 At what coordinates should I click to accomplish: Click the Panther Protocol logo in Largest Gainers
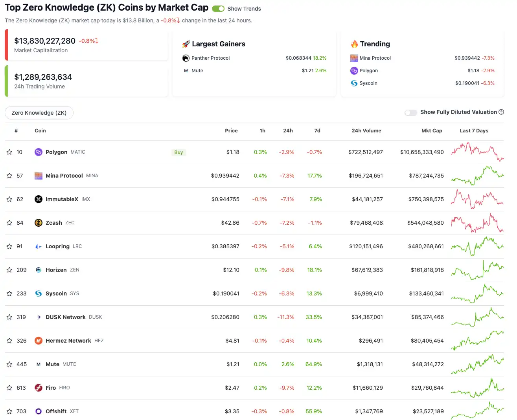[x=186, y=58]
